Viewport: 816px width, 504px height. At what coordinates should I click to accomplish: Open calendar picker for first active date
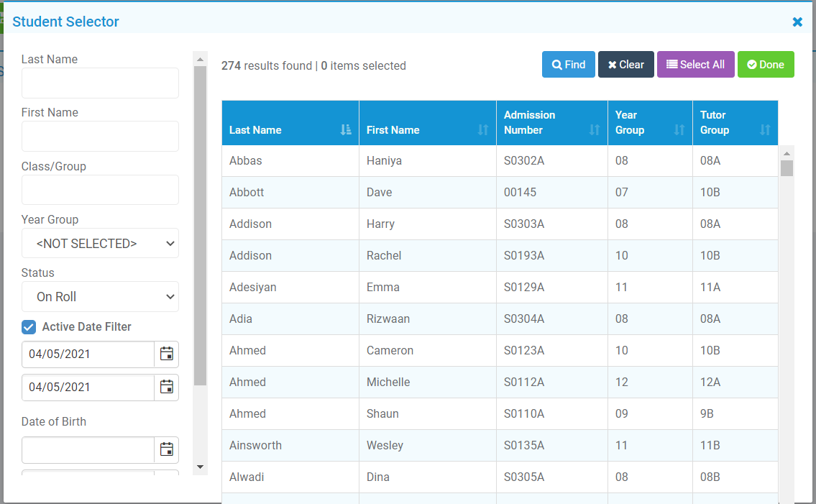pyautogui.click(x=166, y=354)
